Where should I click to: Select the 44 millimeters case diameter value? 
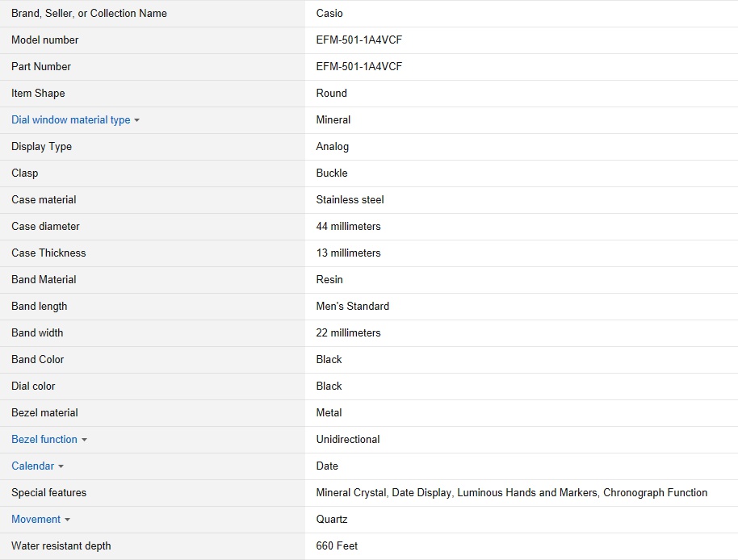click(x=348, y=227)
